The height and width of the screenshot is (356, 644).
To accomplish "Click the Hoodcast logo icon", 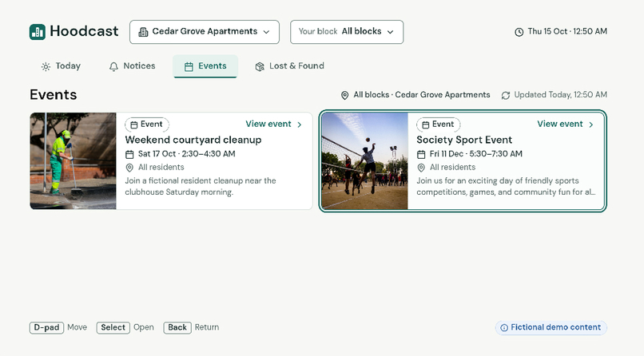I will tap(38, 32).
